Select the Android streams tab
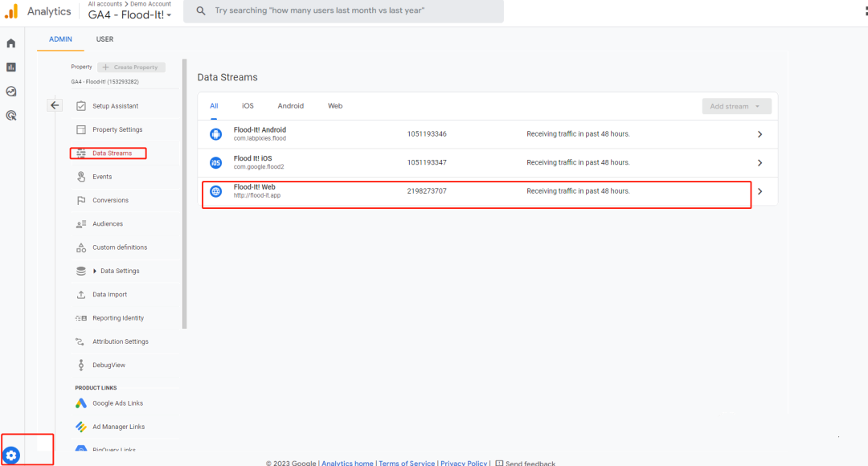 point(291,106)
